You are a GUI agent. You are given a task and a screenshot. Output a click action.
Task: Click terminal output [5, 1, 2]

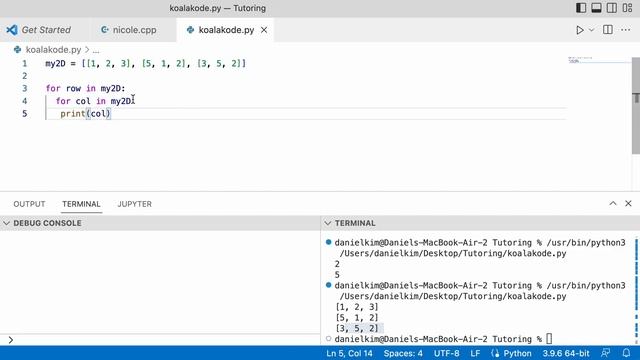pyautogui.click(x=357, y=318)
